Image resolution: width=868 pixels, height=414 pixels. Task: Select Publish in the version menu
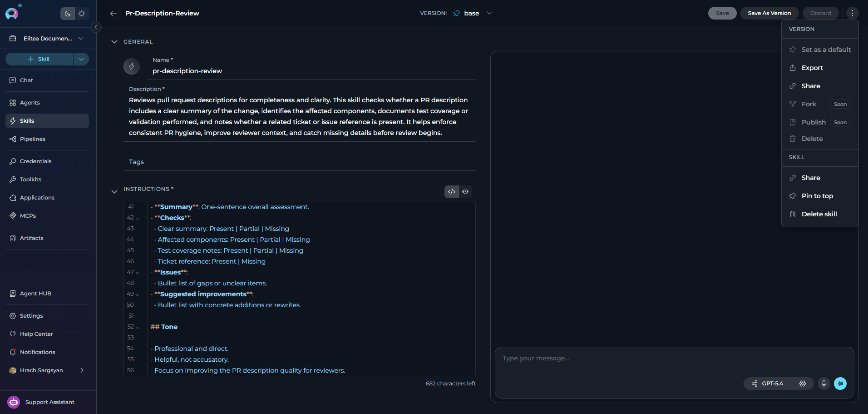click(x=820, y=122)
